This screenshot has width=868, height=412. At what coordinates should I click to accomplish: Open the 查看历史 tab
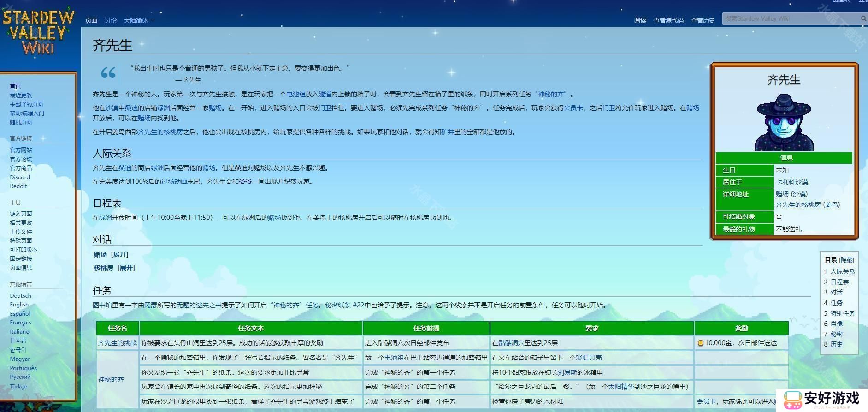point(703,20)
